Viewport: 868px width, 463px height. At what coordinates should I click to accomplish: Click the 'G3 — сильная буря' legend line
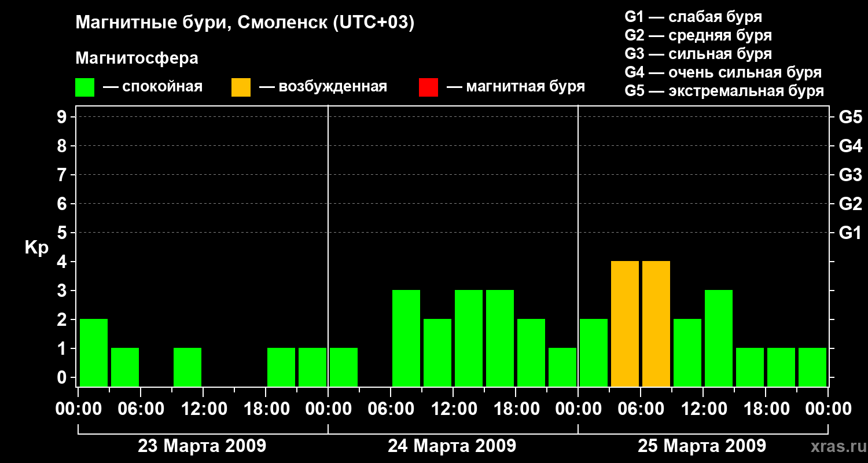click(x=698, y=54)
